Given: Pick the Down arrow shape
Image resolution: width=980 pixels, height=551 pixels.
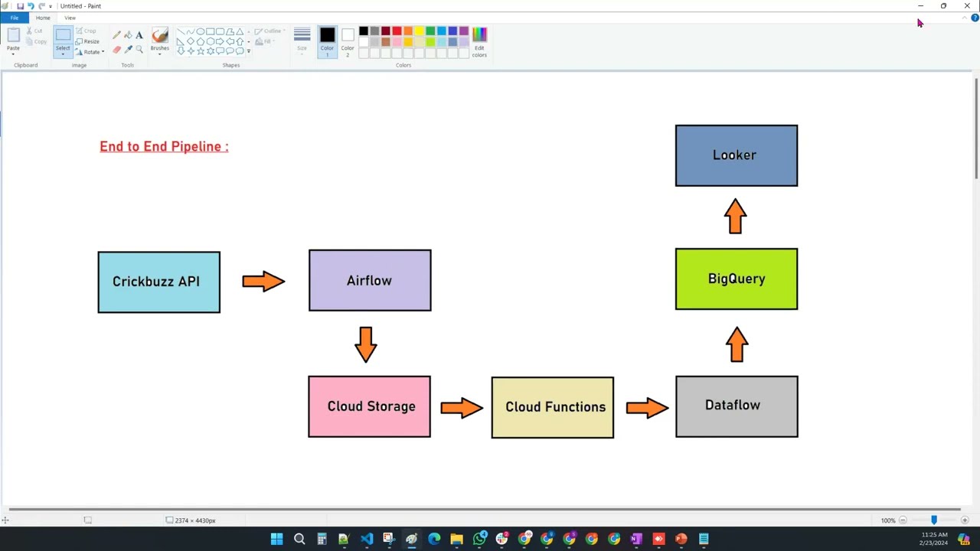Looking at the screenshot, I should click(181, 51).
